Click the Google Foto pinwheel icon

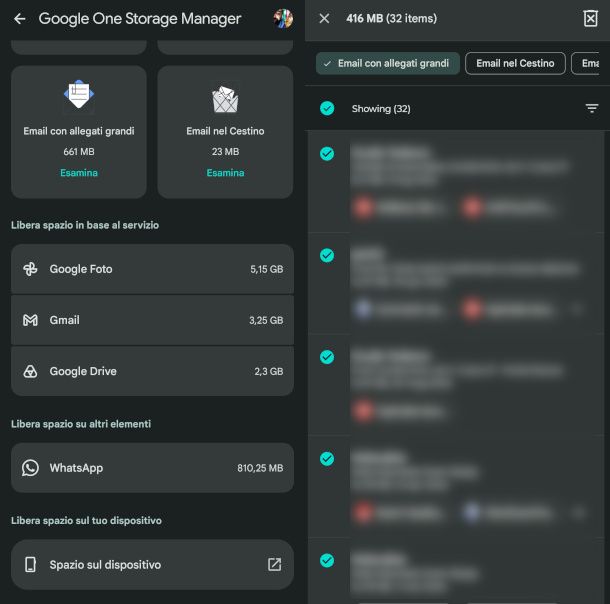click(x=30, y=269)
